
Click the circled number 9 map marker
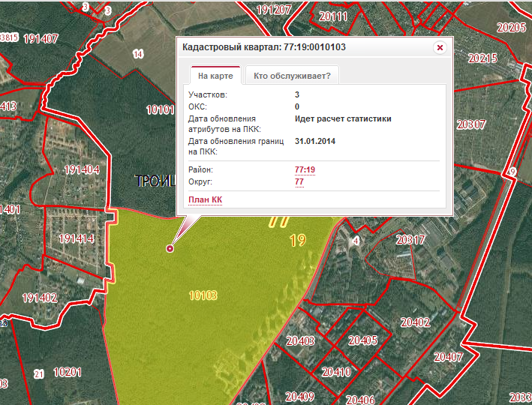coord(512,172)
